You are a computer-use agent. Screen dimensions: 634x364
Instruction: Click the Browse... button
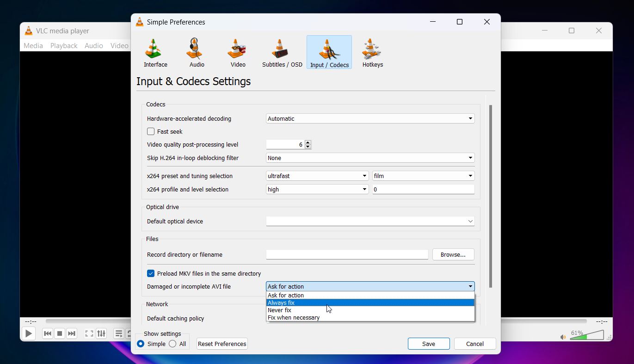click(x=453, y=254)
